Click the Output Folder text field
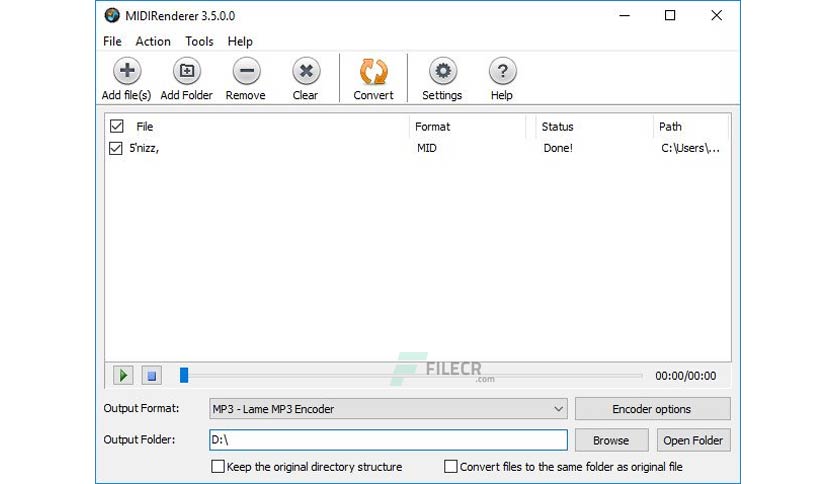This screenshot has height=484, width=836. coord(388,440)
